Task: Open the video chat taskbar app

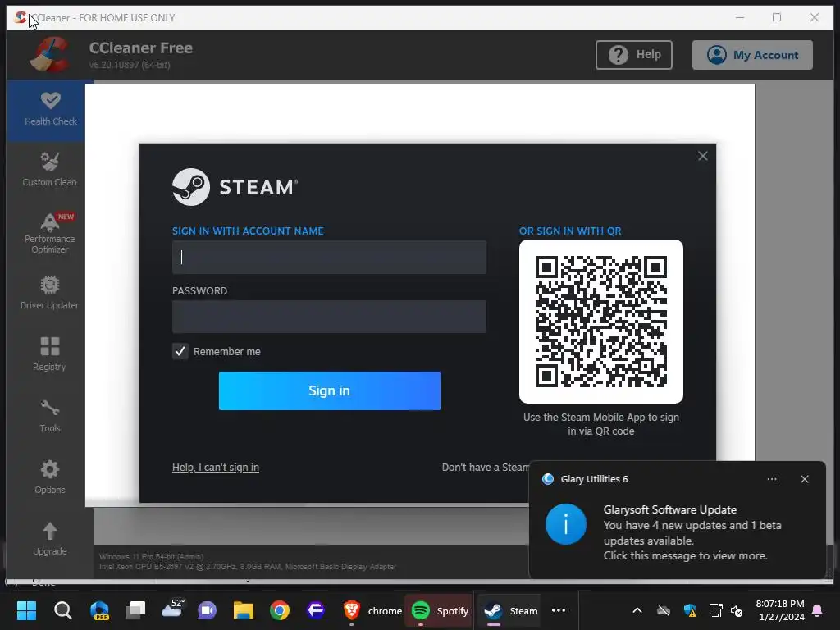Action: (207, 610)
